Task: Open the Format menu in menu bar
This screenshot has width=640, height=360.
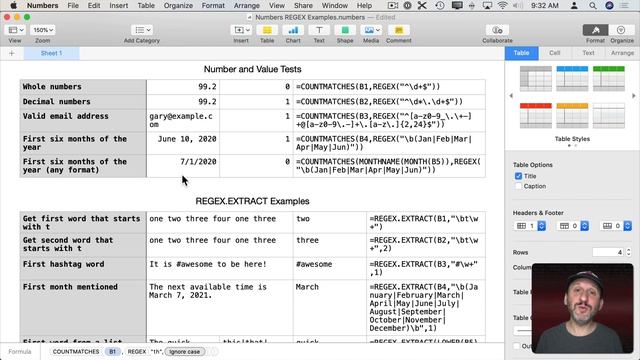Action: 213,5
